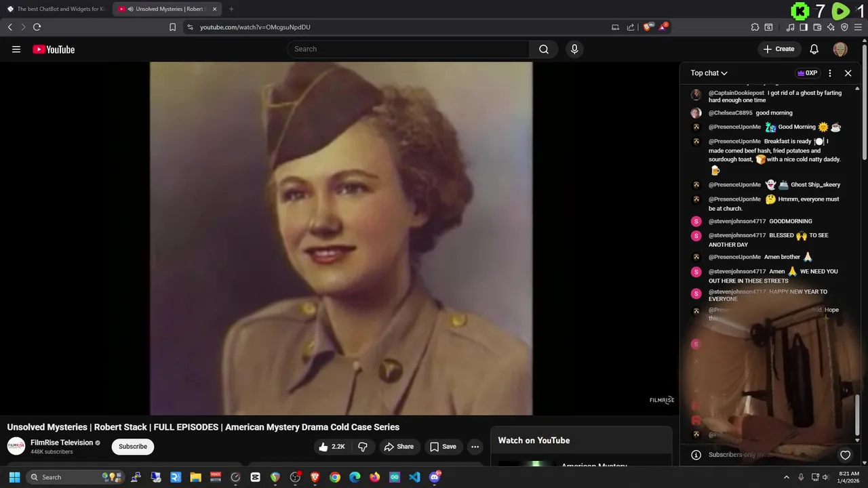Go back with the browser back arrow
868x488 pixels.
10,27
